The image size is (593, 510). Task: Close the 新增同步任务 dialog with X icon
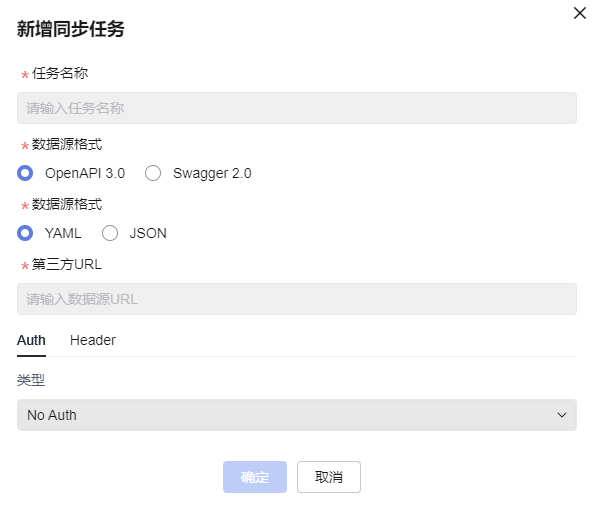(579, 13)
